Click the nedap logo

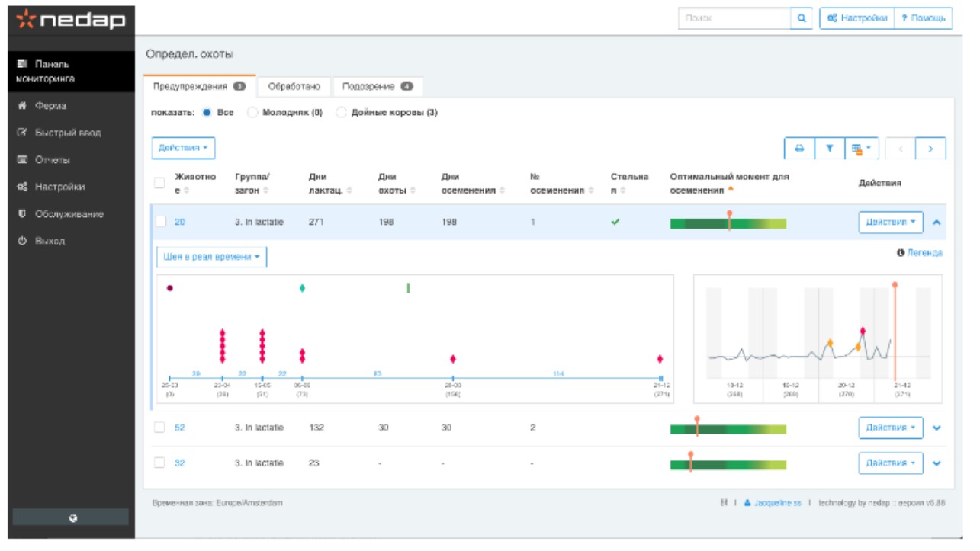coord(71,21)
